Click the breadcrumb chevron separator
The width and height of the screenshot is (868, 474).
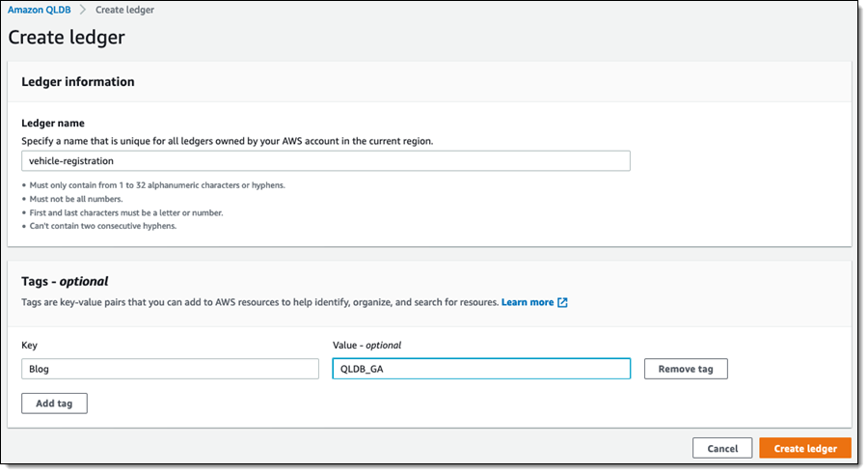click(x=84, y=10)
